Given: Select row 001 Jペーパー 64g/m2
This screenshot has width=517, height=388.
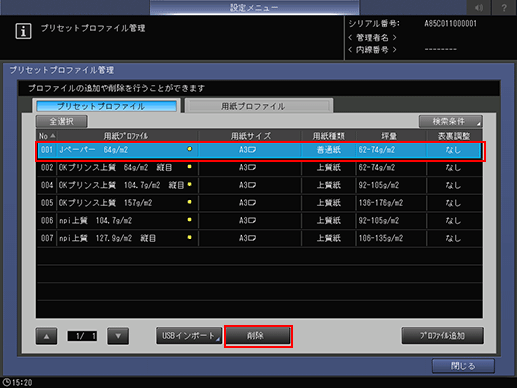Looking at the screenshot, I should (x=259, y=150).
